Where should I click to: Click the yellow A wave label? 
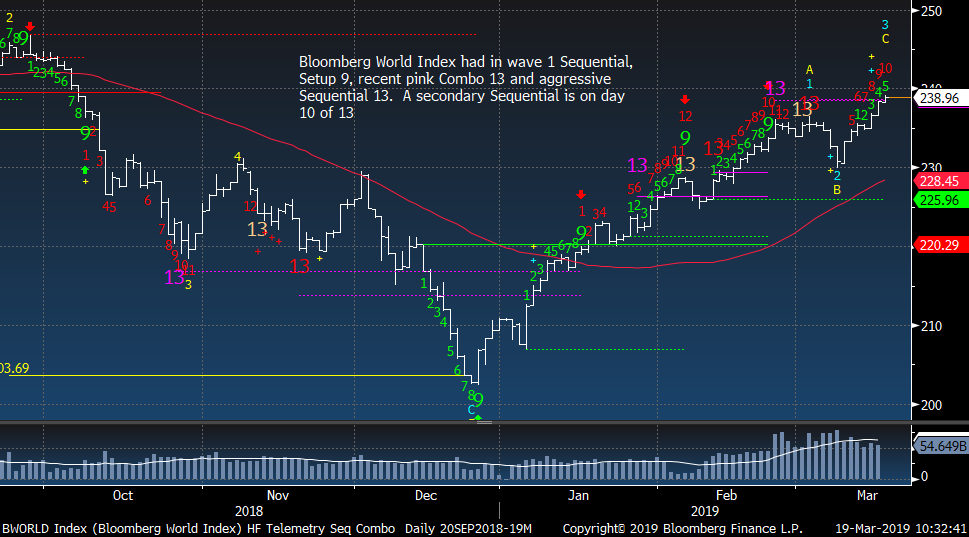810,70
